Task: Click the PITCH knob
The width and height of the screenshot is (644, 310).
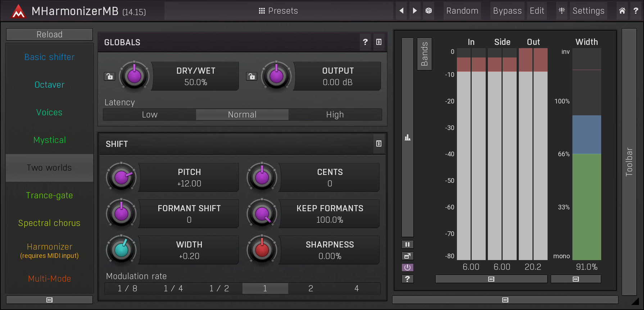Action: [121, 177]
